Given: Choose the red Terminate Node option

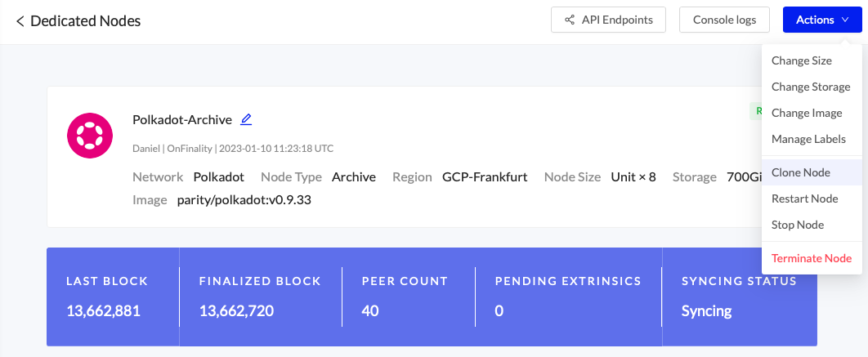Looking at the screenshot, I should (x=811, y=258).
